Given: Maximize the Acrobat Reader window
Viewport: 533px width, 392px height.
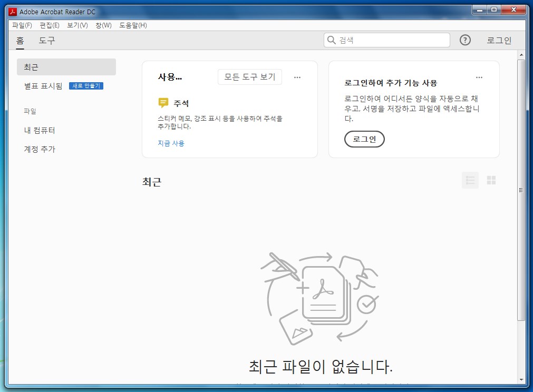Looking at the screenshot, I should coord(494,10).
